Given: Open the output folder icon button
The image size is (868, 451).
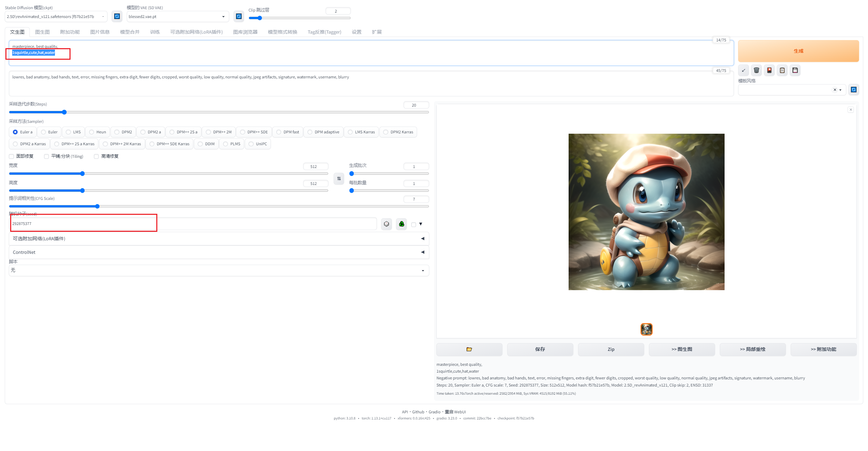Looking at the screenshot, I should (469, 349).
